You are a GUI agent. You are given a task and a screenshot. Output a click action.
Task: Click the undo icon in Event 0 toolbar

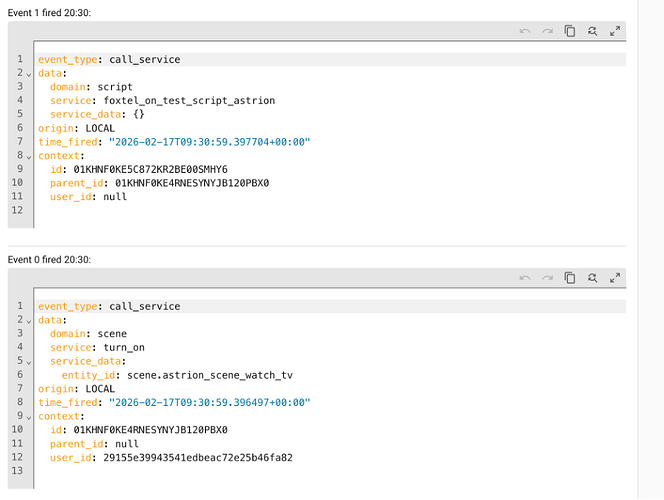pos(524,278)
